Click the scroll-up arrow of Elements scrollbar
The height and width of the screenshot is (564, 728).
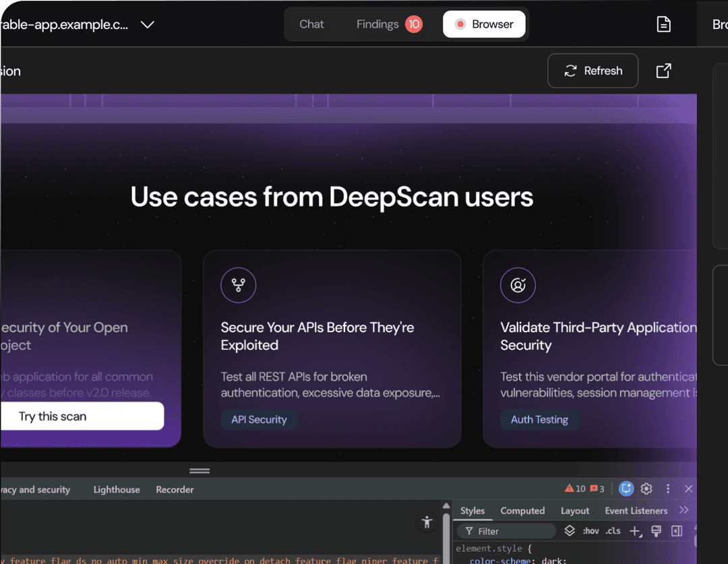click(x=446, y=506)
